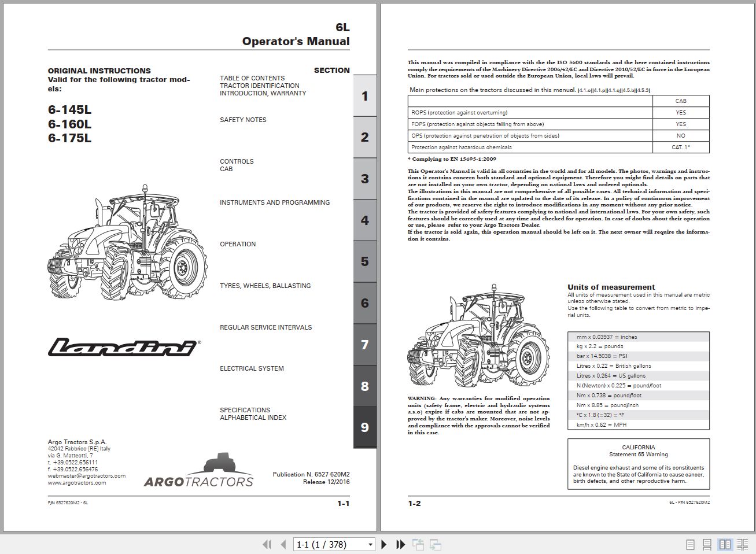Click section tab number 1
Screen dimensions: 756x554
coord(365,96)
